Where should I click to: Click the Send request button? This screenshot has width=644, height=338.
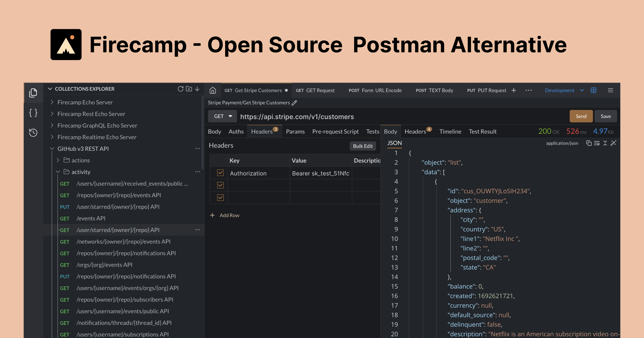(x=580, y=116)
